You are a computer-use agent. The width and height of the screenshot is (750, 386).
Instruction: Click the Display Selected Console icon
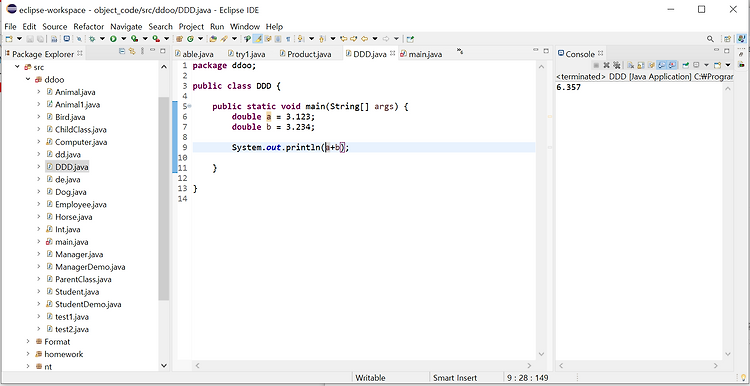tap(696, 65)
